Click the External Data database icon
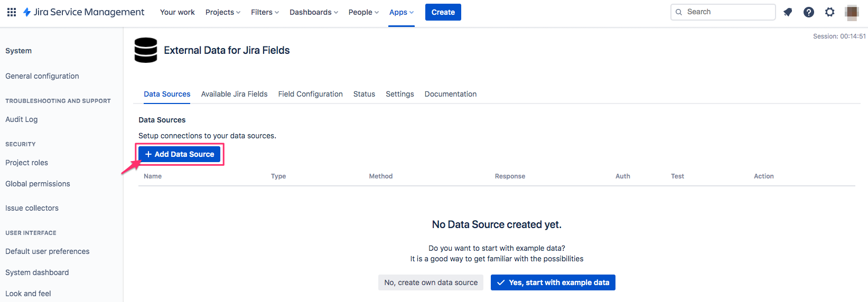Viewport: 868px width, 302px height. point(146,50)
